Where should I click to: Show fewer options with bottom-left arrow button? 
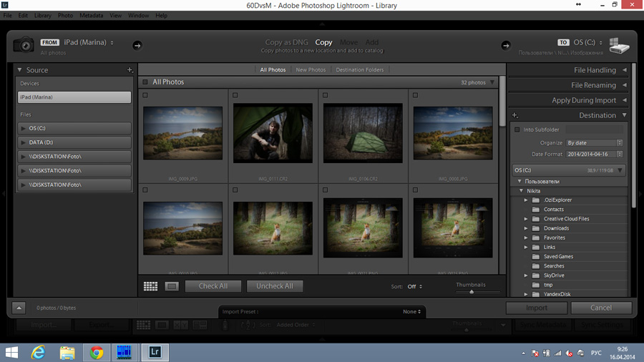[x=19, y=308]
